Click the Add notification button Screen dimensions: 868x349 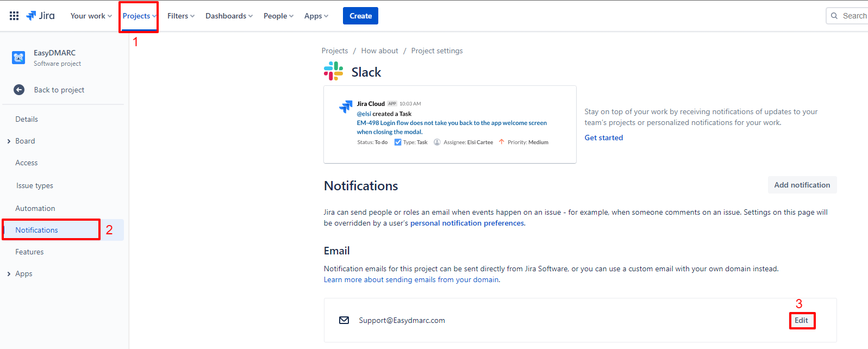coord(802,185)
